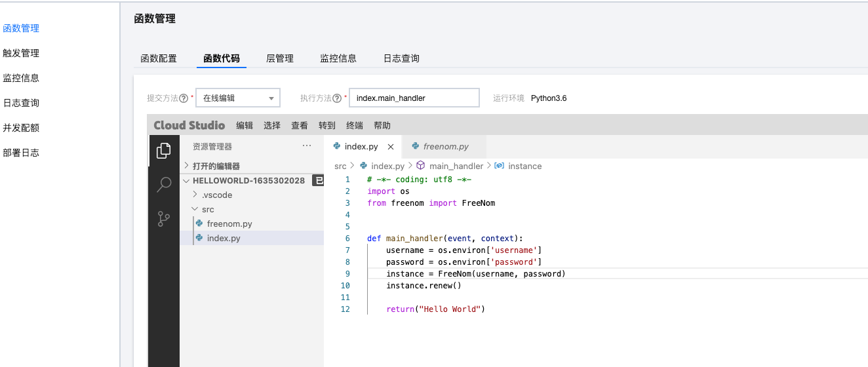Click the main_handler cube icon in breadcrumb

[421, 166]
